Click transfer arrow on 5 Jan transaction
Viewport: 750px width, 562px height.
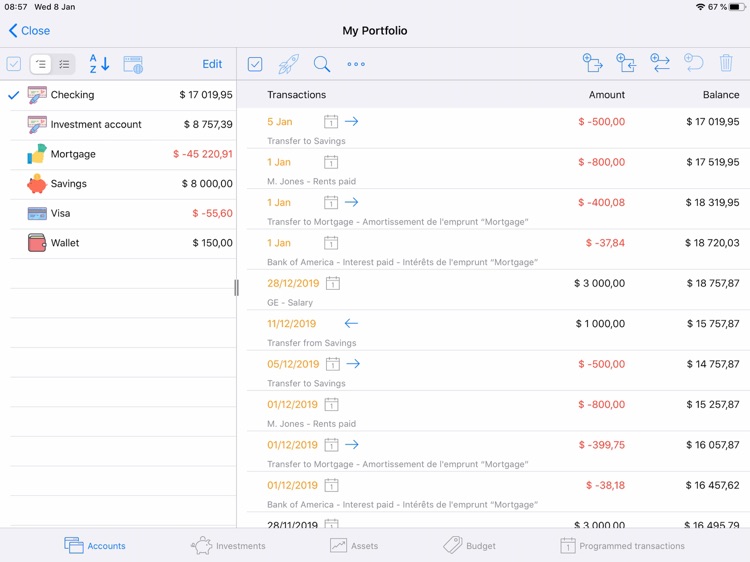[x=352, y=121]
